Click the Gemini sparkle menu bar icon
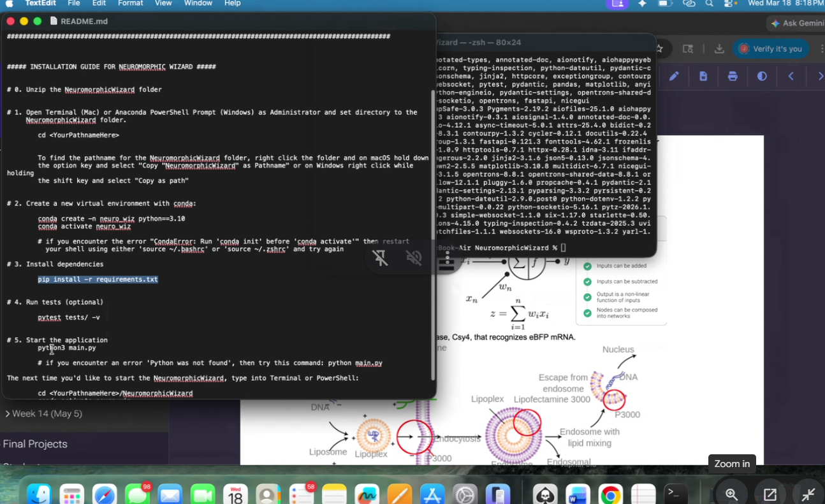The width and height of the screenshot is (825, 504). pyautogui.click(x=642, y=3)
